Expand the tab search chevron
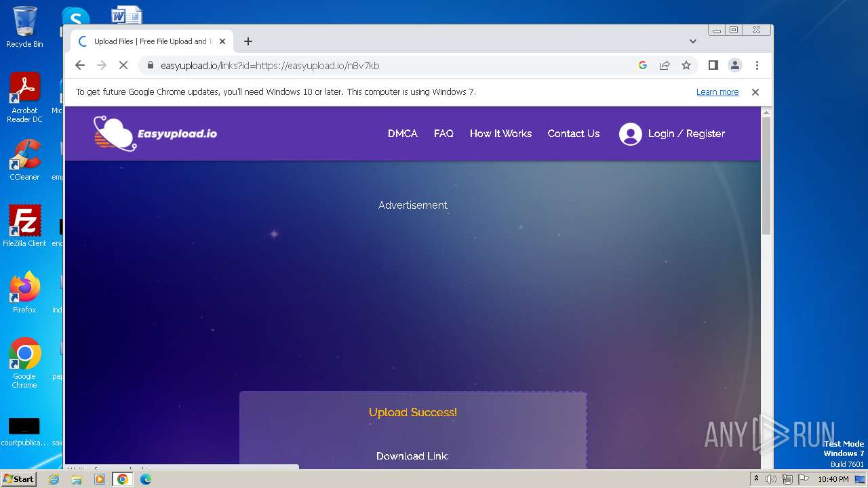Viewport: 868px width, 488px height. pos(693,41)
